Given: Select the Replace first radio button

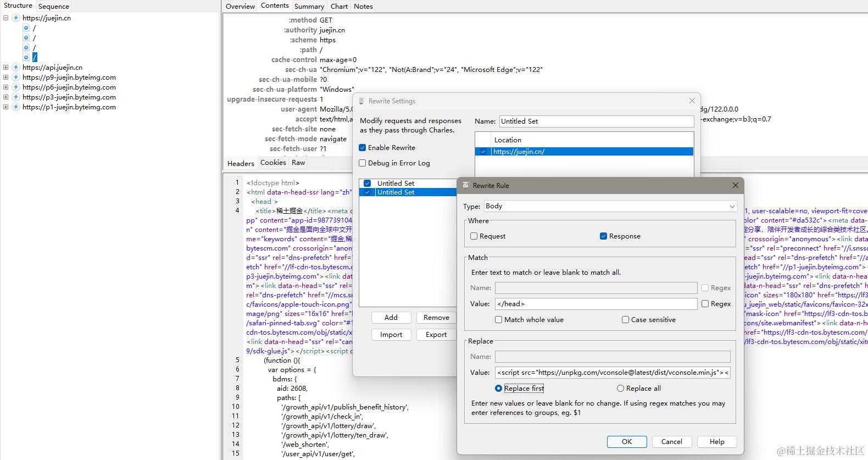Looking at the screenshot, I should 499,389.
